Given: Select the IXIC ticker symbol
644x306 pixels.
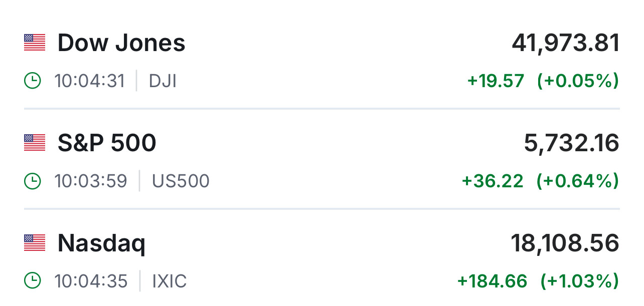Looking at the screenshot, I should click(170, 281).
